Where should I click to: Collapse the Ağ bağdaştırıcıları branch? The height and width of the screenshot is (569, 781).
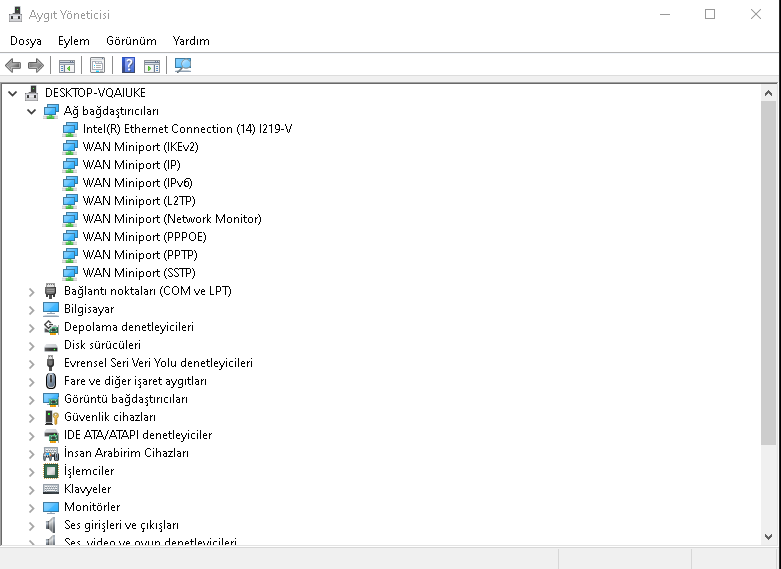point(31,111)
